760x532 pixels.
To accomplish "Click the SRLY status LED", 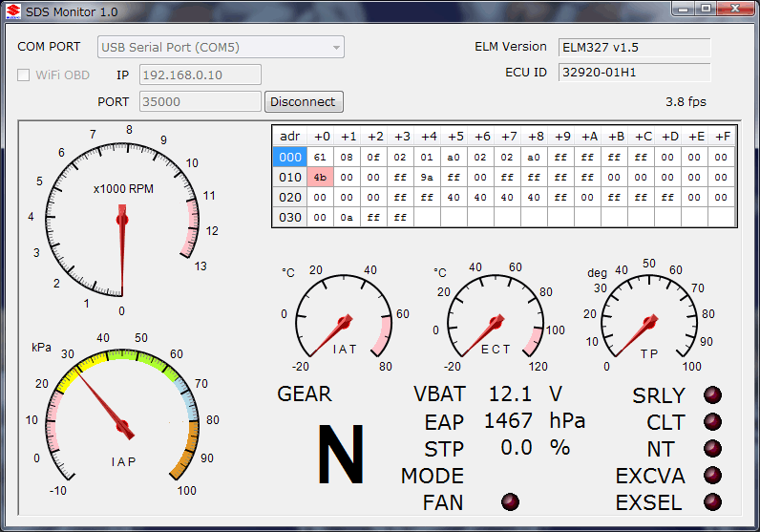I will 712,395.
